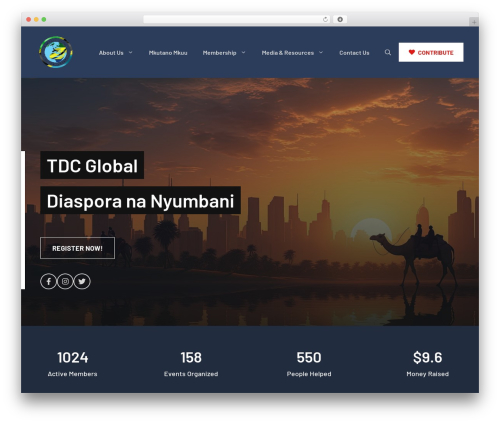Click the 1024 Active Members count
This screenshot has width=500, height=423.
73,358
